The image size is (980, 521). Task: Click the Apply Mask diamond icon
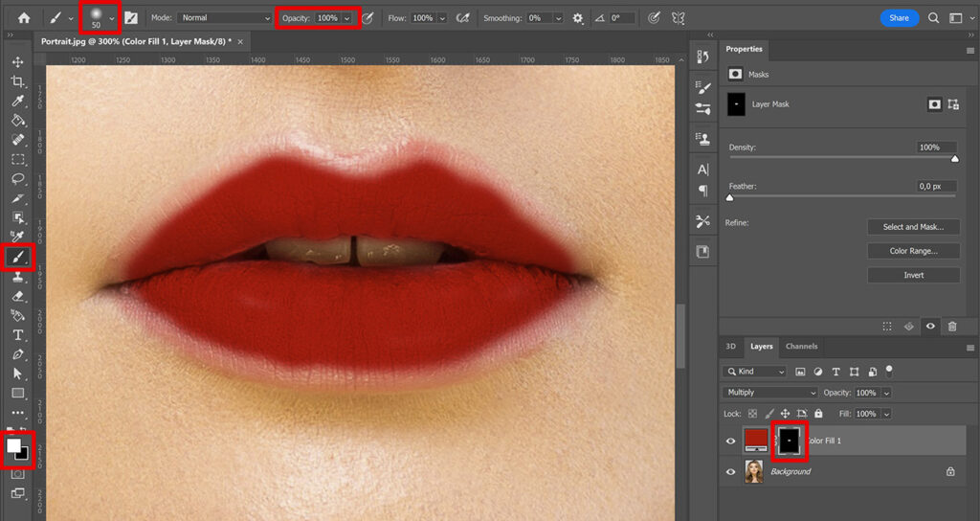[x=909, y=327]
